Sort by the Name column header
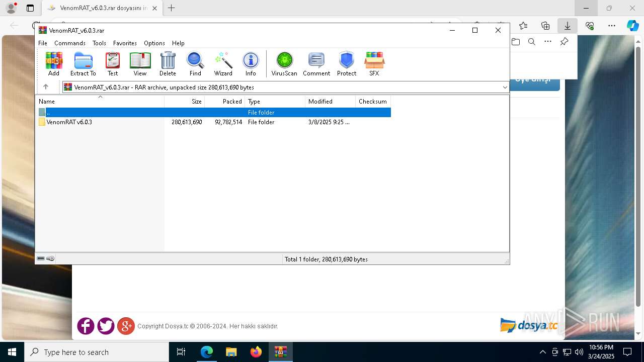The height and width of the screenshot is (362, 644). (x=100, y=102)
